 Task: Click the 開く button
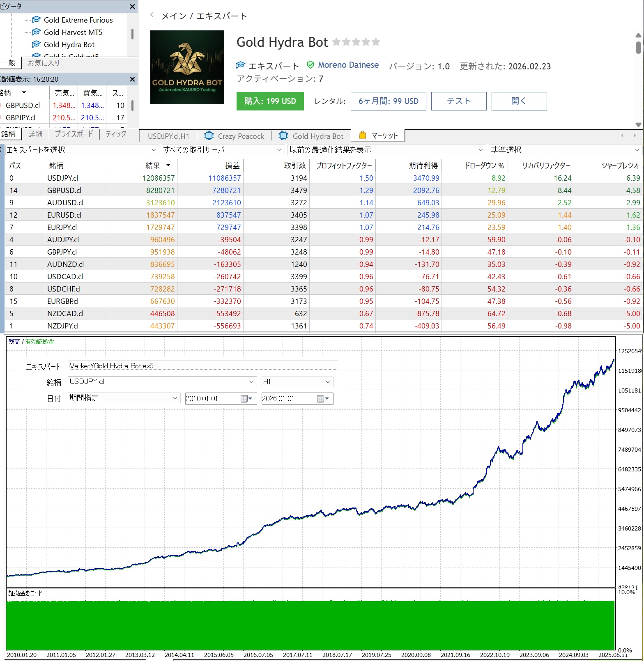click(519, 101)
